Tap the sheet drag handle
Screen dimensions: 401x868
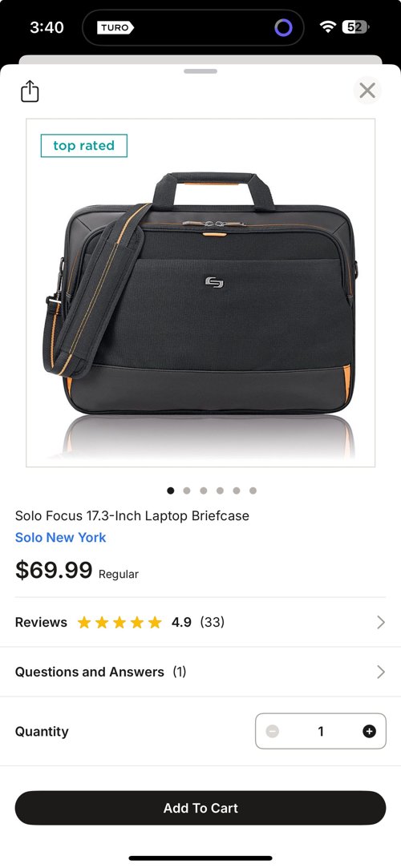pyautogui.click(x=200, y=71)
